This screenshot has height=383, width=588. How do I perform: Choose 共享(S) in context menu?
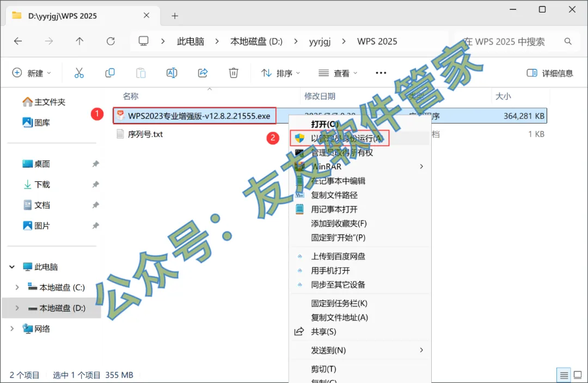click(360, 332)
